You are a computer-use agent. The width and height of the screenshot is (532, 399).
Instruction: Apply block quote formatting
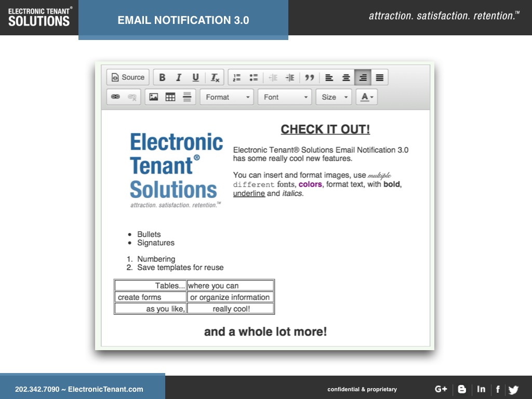point(310,77)
